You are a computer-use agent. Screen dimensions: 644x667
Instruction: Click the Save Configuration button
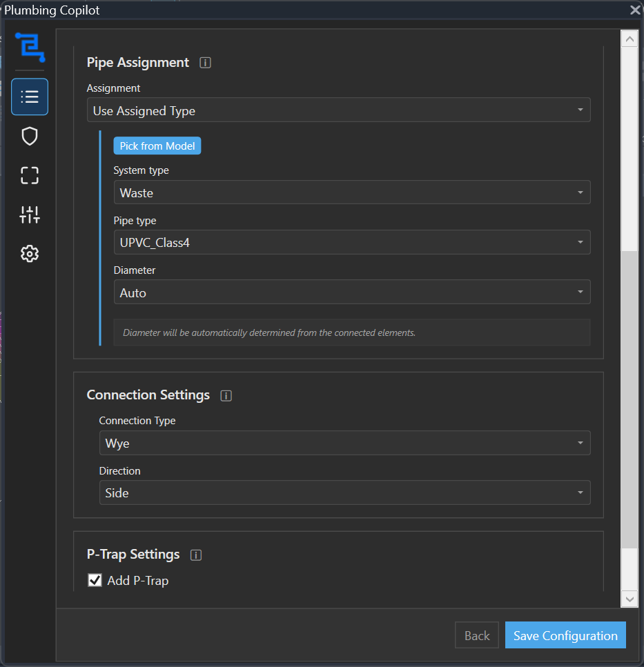[565, 635]
